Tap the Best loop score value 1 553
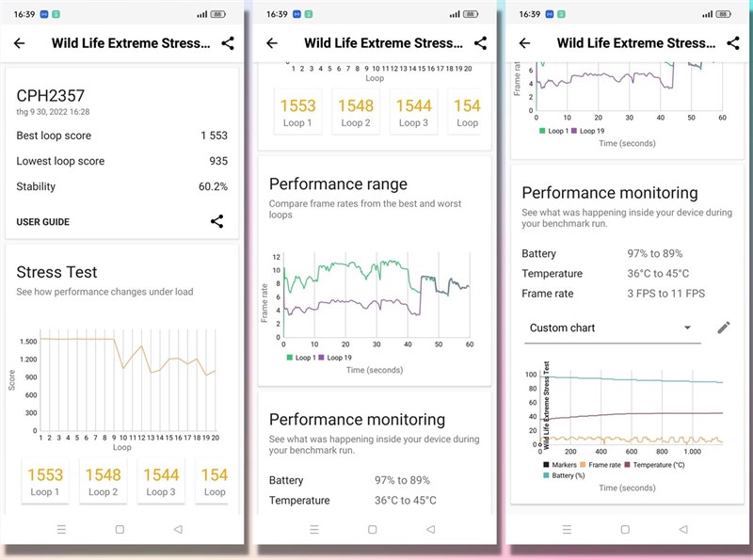Image resolution: width=753 pixels, height=560 pixels. pos(215,136)
